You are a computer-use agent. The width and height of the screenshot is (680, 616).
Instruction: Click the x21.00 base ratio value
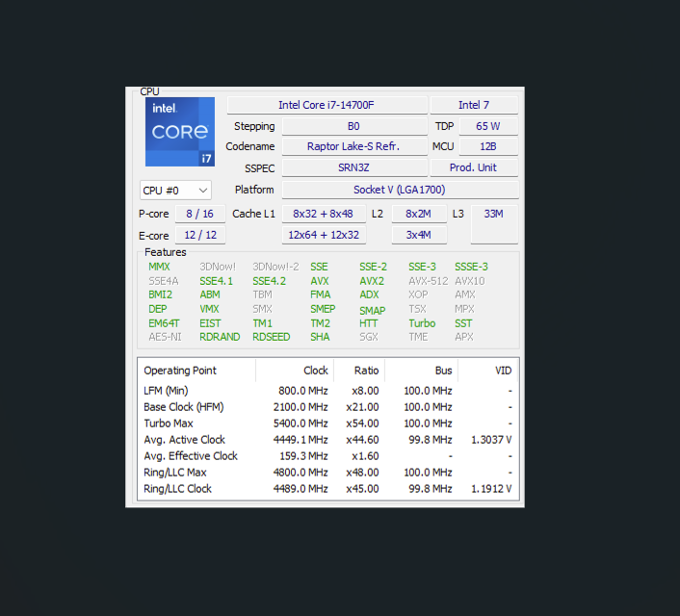(362, 407)
